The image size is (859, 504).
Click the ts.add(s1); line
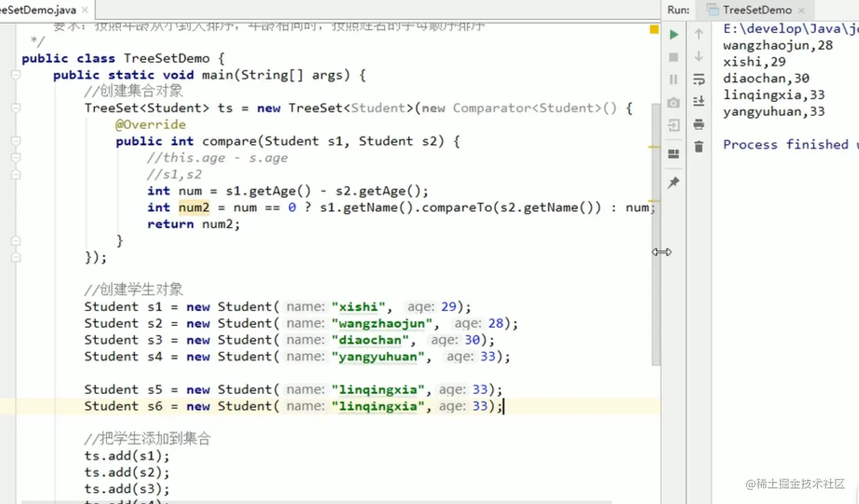127,456
